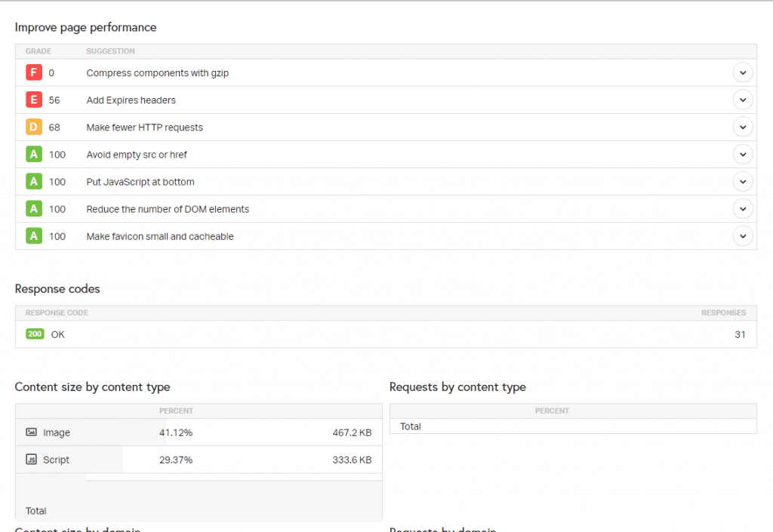Expand Make fewer HTTP requests suggestion
This screenshot has height=532, width=773.
pyautogui.click(x=743, y=128)
